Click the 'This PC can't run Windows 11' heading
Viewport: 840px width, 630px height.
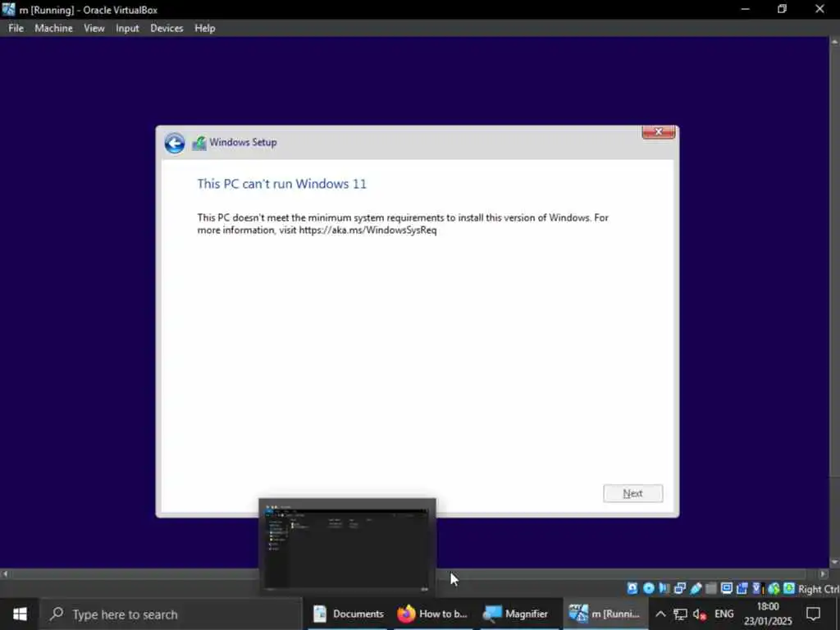pos(282,184)
